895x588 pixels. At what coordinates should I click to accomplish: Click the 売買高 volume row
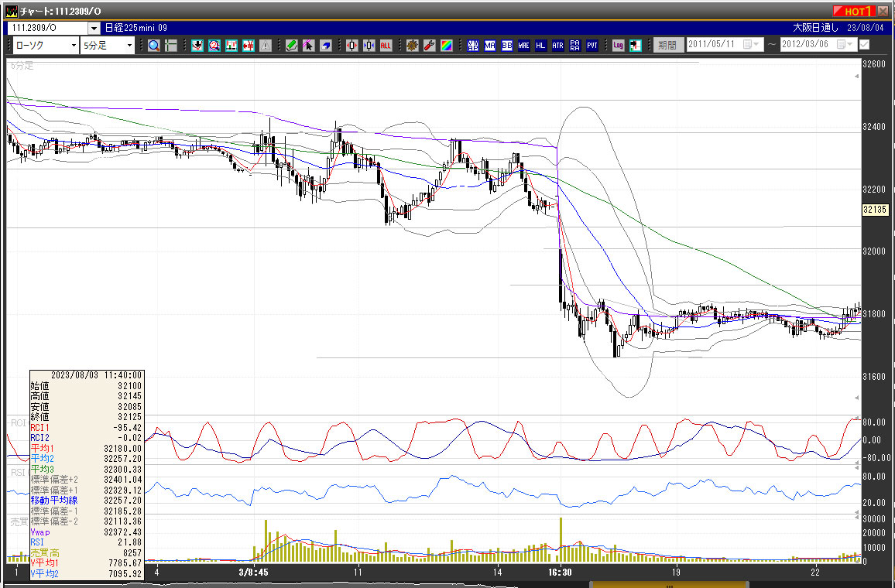[86, 553]
